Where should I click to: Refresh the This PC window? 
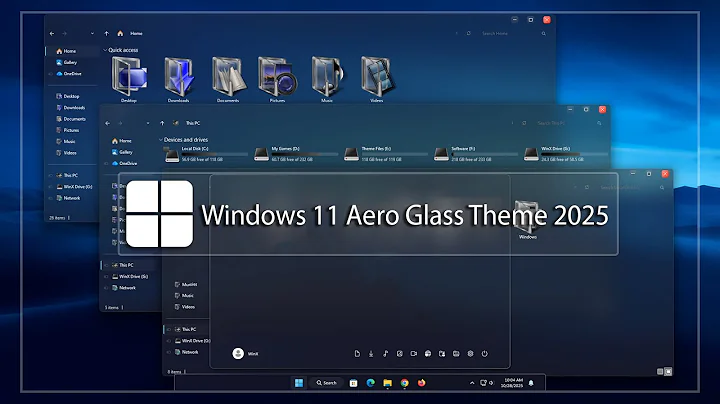524,123
